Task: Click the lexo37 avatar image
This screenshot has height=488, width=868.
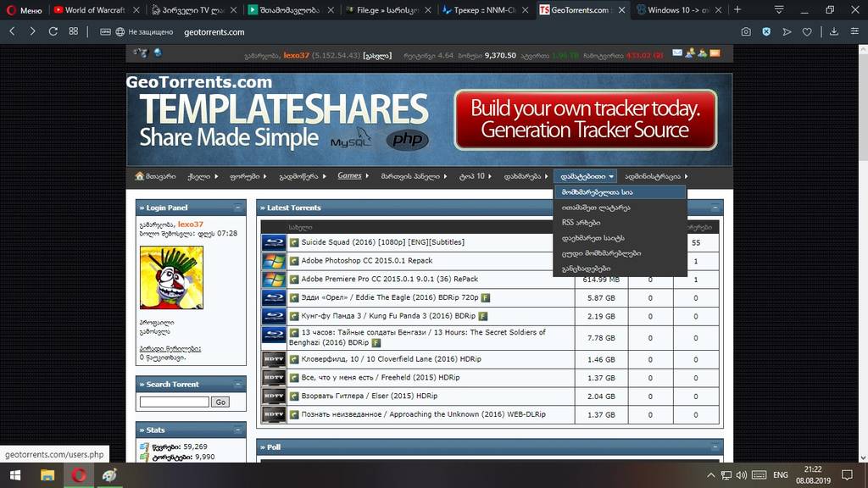Action: tap(171, 278)
